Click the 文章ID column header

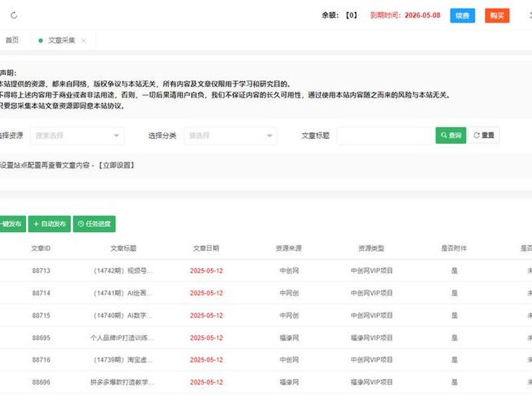pyautogui.click(x=41, y=248)
